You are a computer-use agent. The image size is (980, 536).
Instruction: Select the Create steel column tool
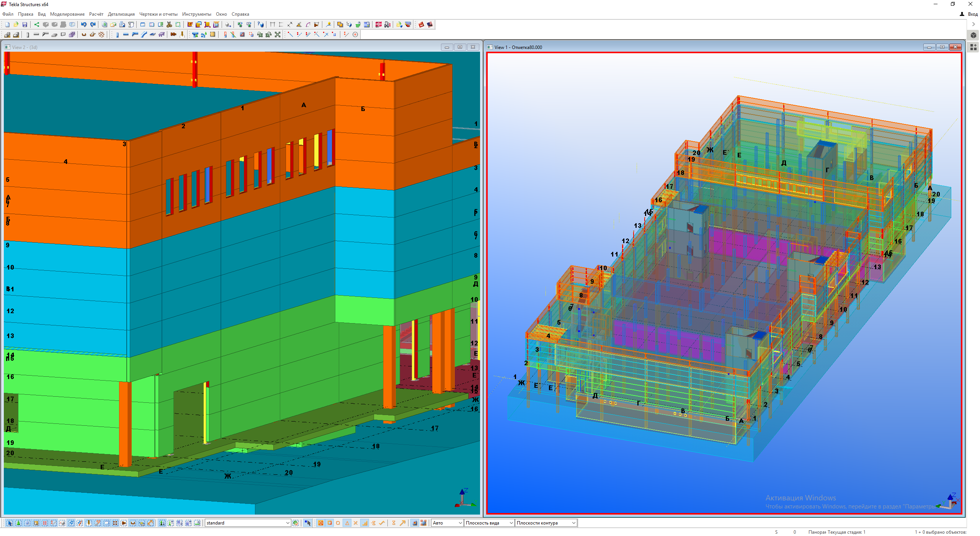point(117,34)
